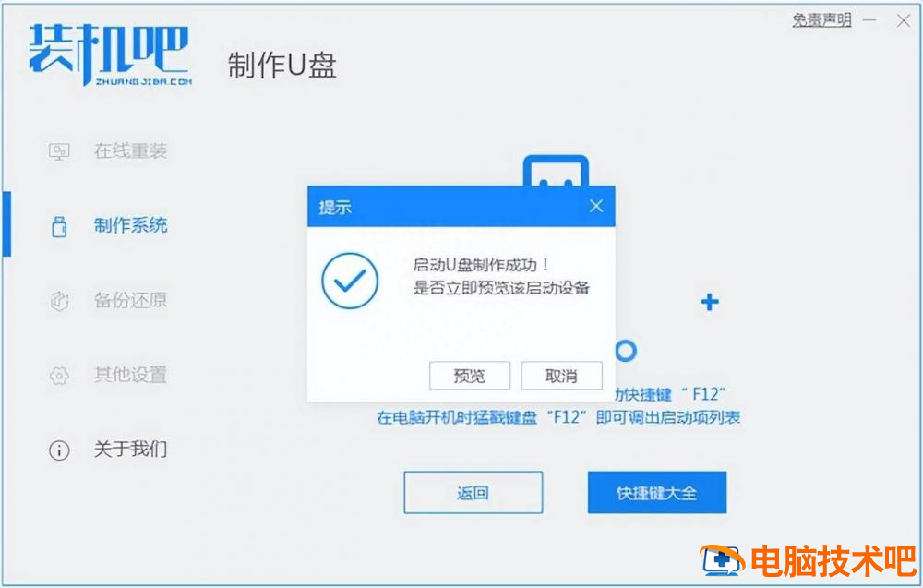The width and height of the screenshot is (923, 588).
Task: Click the 返回 button
Action: (473, 492)
